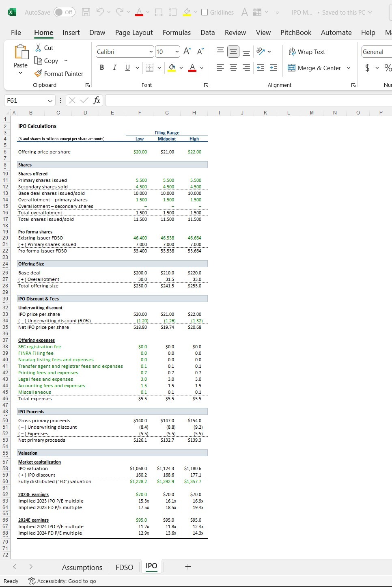Open the Insert Function (fx) button

pyautogui.click(x=96, y=100)
